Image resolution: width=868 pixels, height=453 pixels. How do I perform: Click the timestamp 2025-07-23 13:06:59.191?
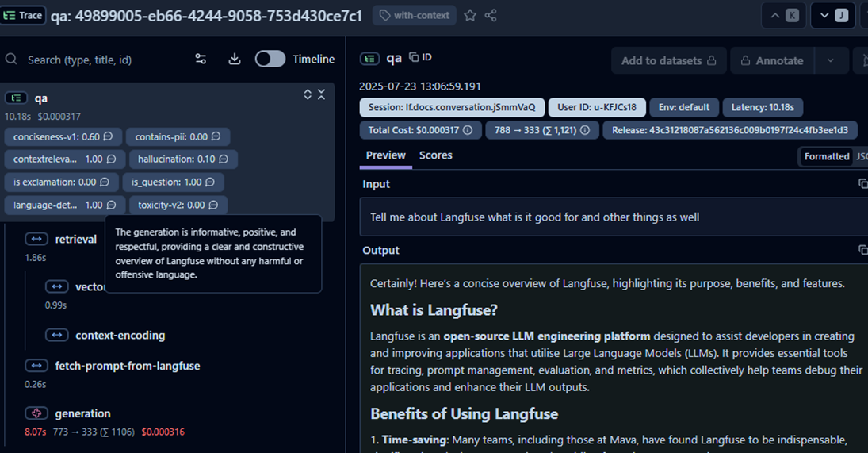tap(420, 86)
